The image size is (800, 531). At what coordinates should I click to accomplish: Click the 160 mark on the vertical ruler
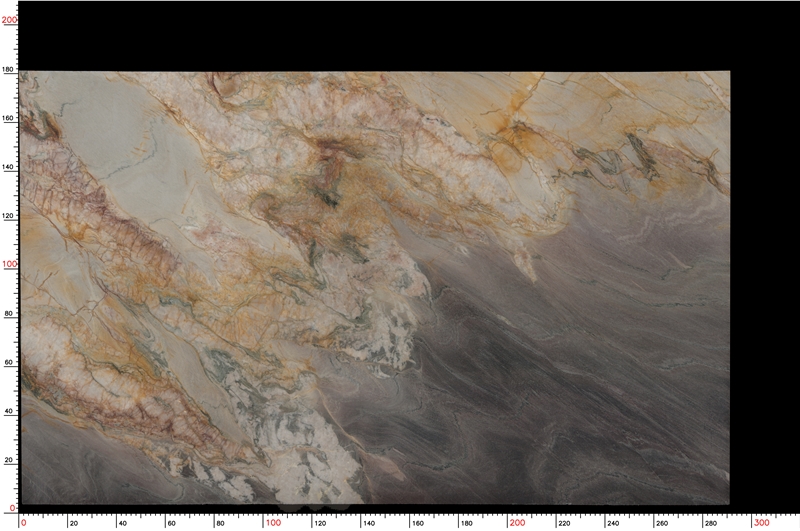point(9,118)
